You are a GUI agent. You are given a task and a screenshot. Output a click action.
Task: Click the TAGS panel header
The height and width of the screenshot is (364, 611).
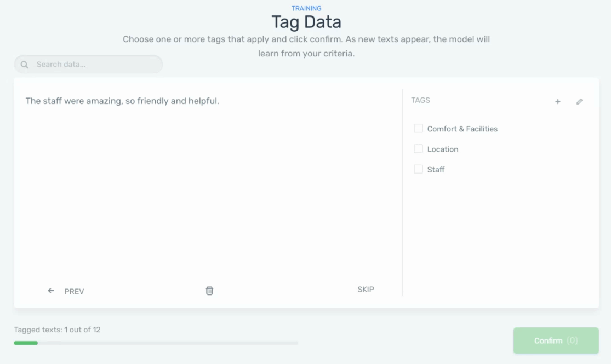(420, 100)
